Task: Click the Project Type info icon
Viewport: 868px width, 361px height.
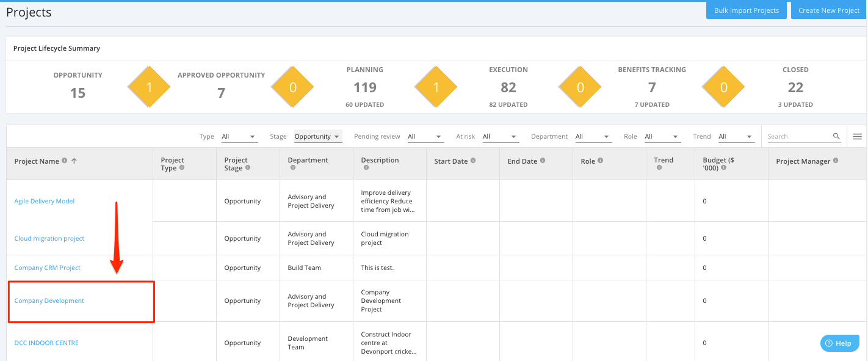Action: click(182, 168)
